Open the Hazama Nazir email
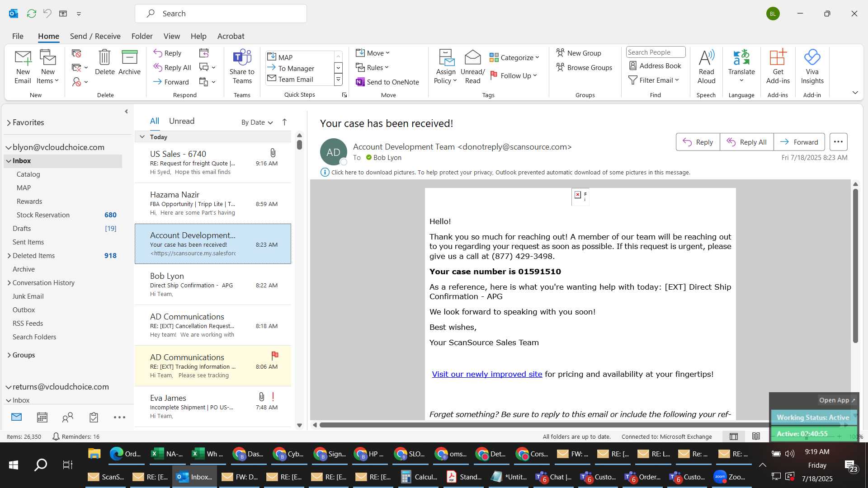The height and width of the screenshot is (488, 868). [x=212, y=203]
